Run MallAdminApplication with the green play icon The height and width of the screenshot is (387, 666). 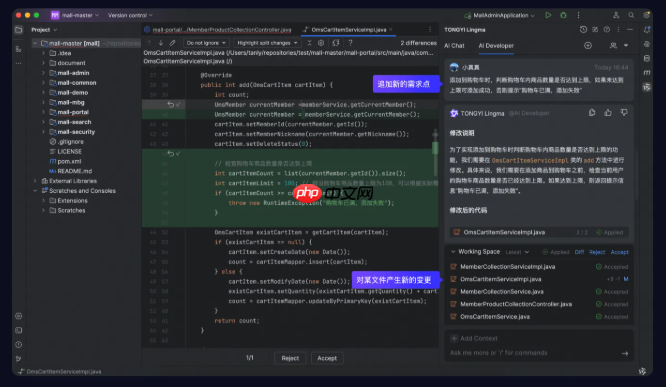click(x=548, y=15)
